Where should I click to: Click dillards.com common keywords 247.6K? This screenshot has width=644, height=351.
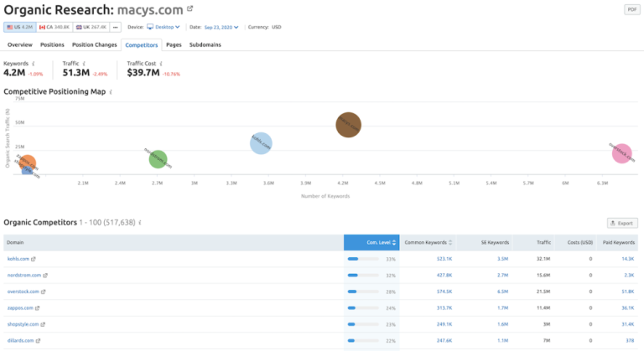(444, 341)
